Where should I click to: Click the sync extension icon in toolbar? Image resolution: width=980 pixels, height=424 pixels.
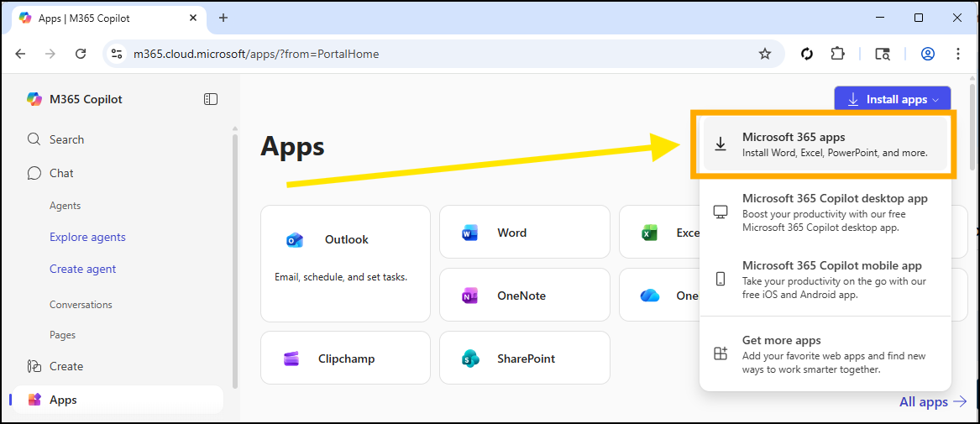(x=807, y=54)
